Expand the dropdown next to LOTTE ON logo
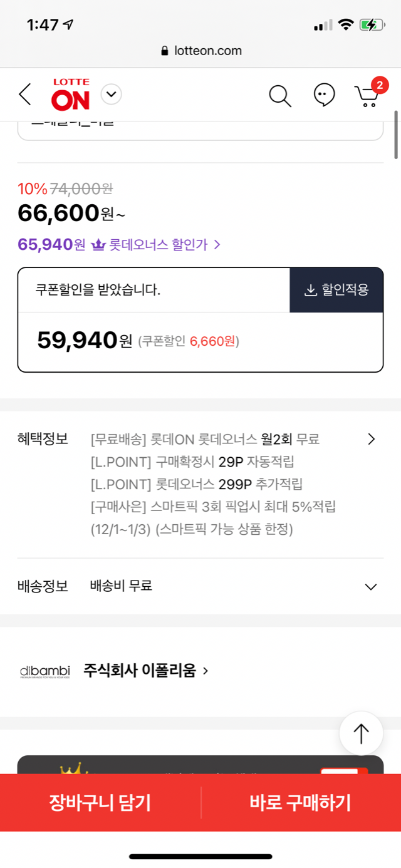The image size is (401, 868). point(112,95)
